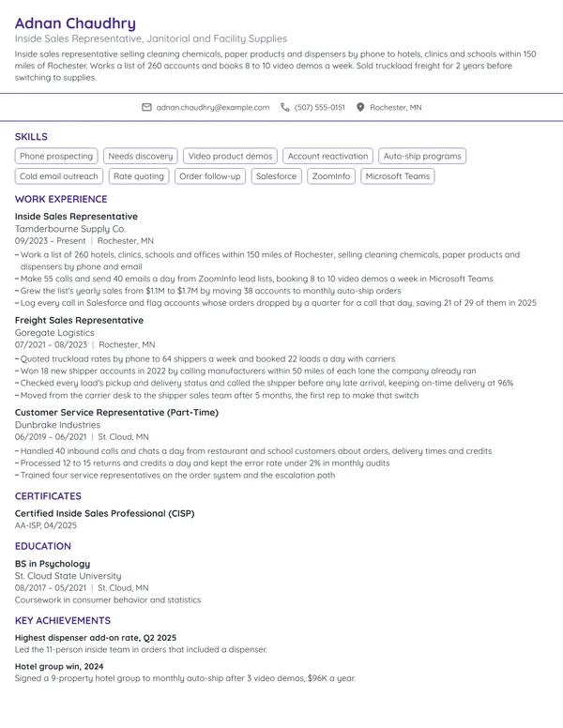Screen dimensions: 563x728
Task: Click the Tamderbourne Supply Co. company name
Action: pos(70,229)
